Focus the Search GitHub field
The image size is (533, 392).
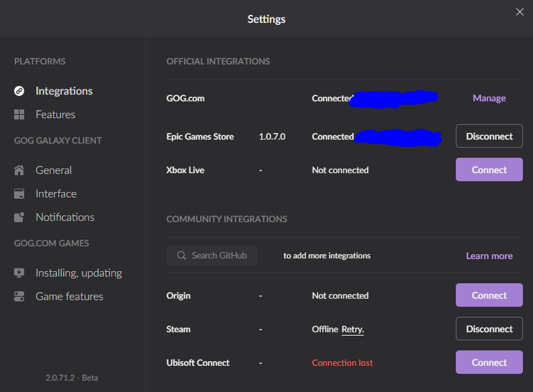point(211,255)
